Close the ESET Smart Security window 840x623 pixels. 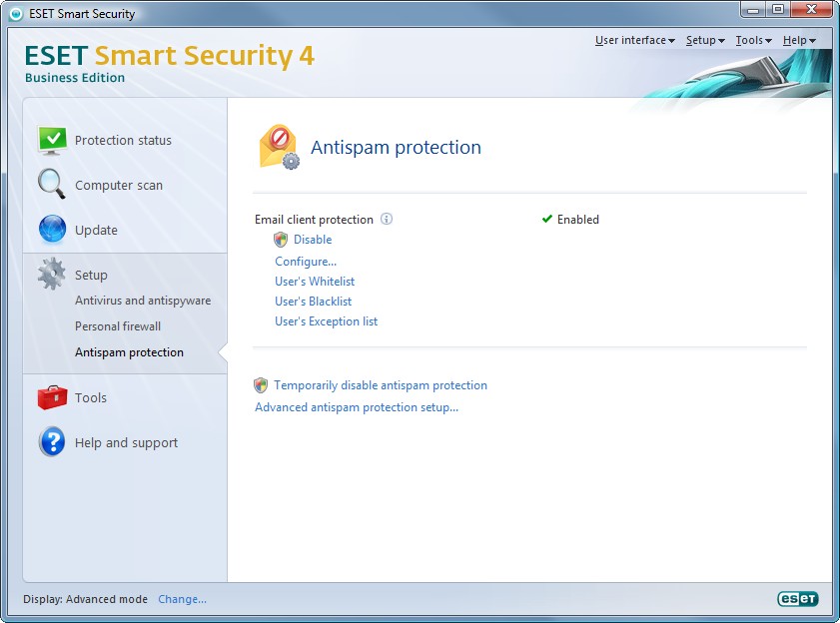[x=811, y=9]
